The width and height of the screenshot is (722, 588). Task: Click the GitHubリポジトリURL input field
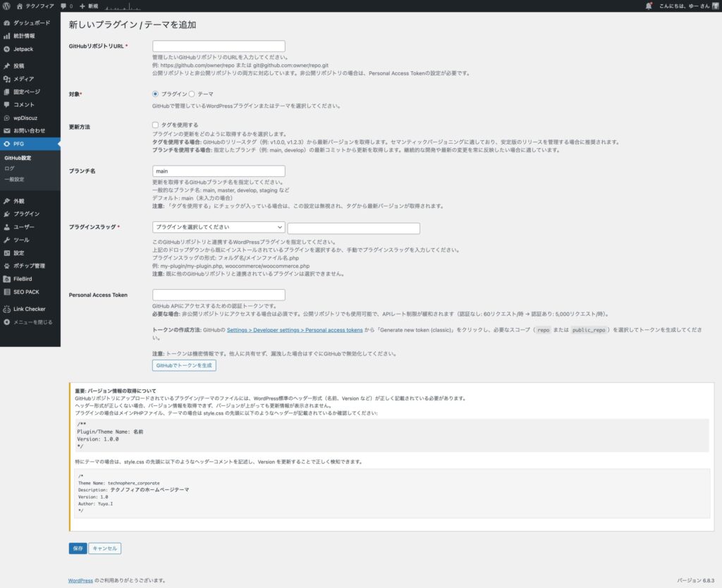tap(219, 46)
